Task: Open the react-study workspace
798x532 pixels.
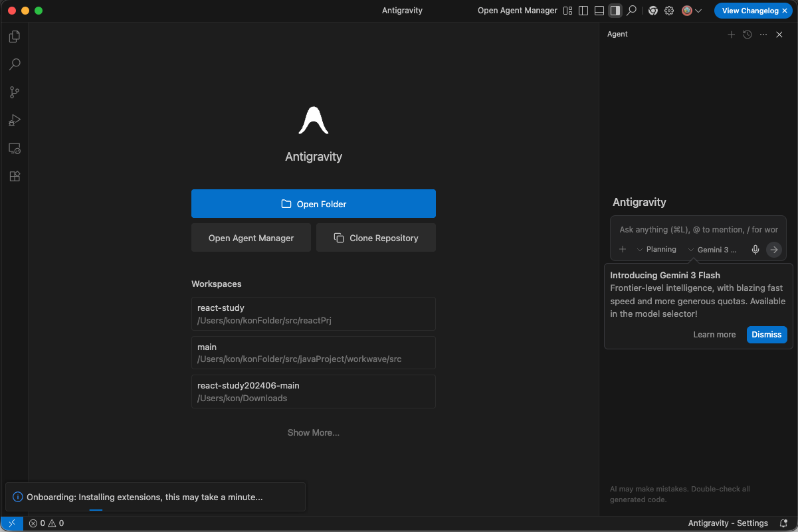Action: (314, 314)
